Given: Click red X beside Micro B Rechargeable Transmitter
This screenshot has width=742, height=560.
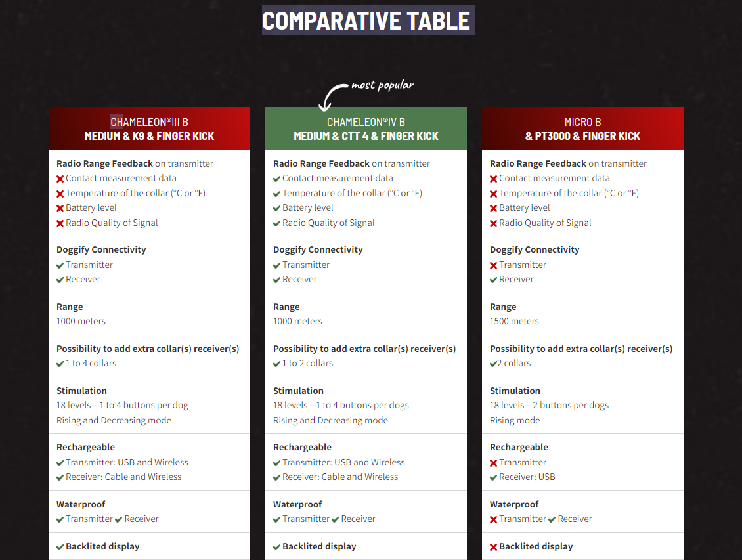Looking at the screenshot, I should 494,463.
